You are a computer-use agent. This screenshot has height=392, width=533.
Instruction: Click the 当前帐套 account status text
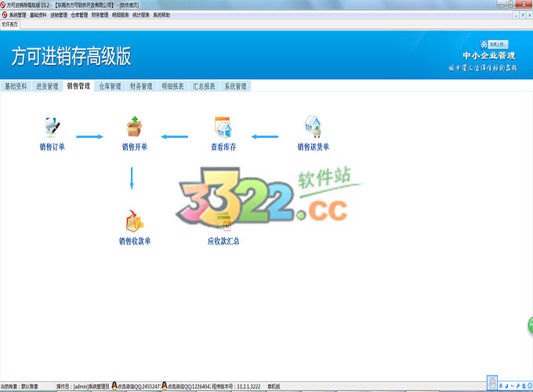coord(20,387)
